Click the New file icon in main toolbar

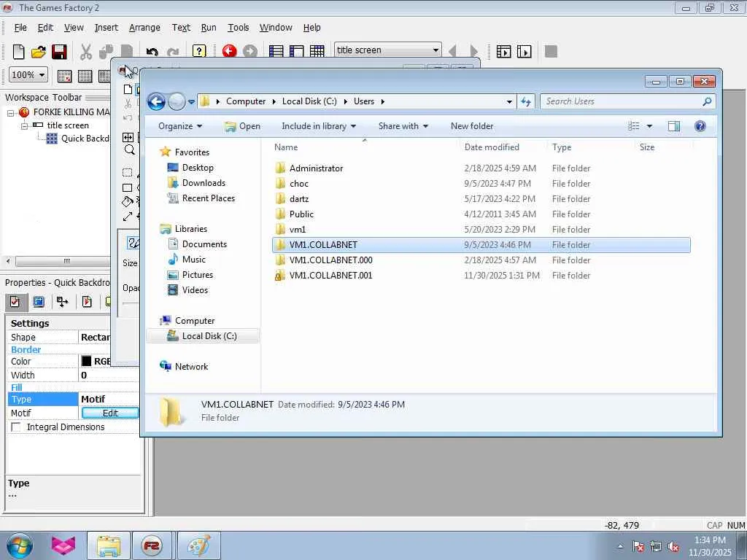(x=18, y=52)
